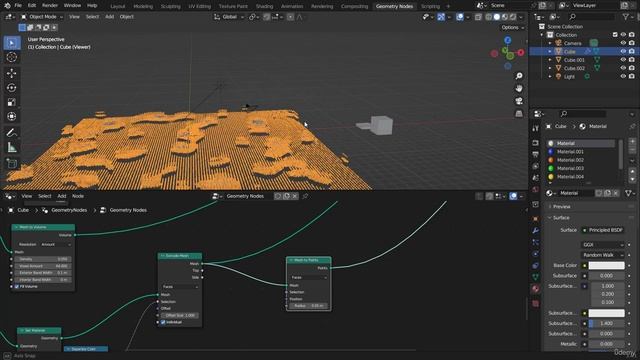Image resolution: width=640 pixels, height=360 pixels.
Task: Switch to the Shading workspace tab
Action: click(x=264, y=6)
